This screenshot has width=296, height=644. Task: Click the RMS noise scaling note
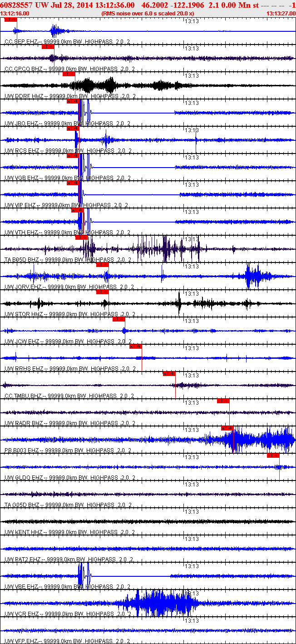click(x=148, y=14)
